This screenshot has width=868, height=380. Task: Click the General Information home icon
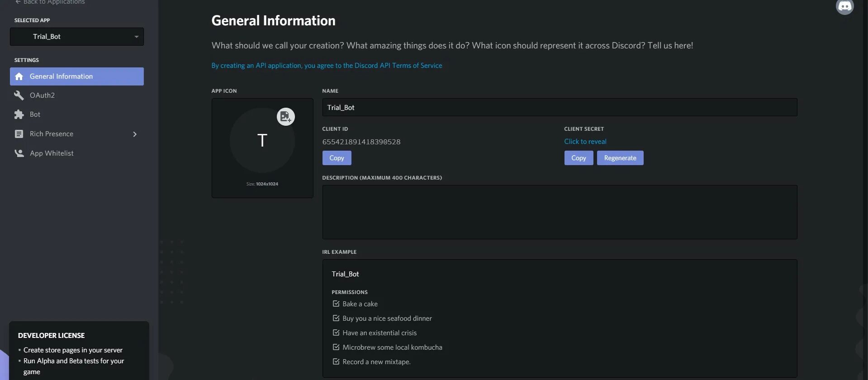(19, 76)
